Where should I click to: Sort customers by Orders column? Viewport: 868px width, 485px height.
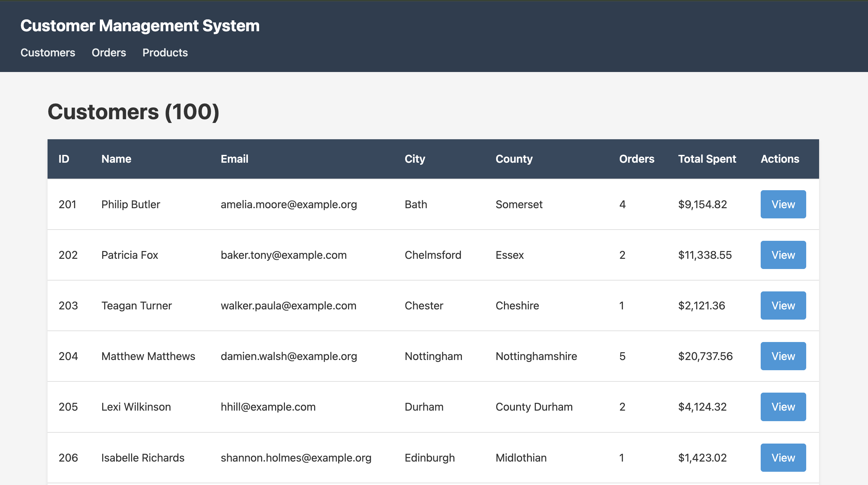[636, 159]
